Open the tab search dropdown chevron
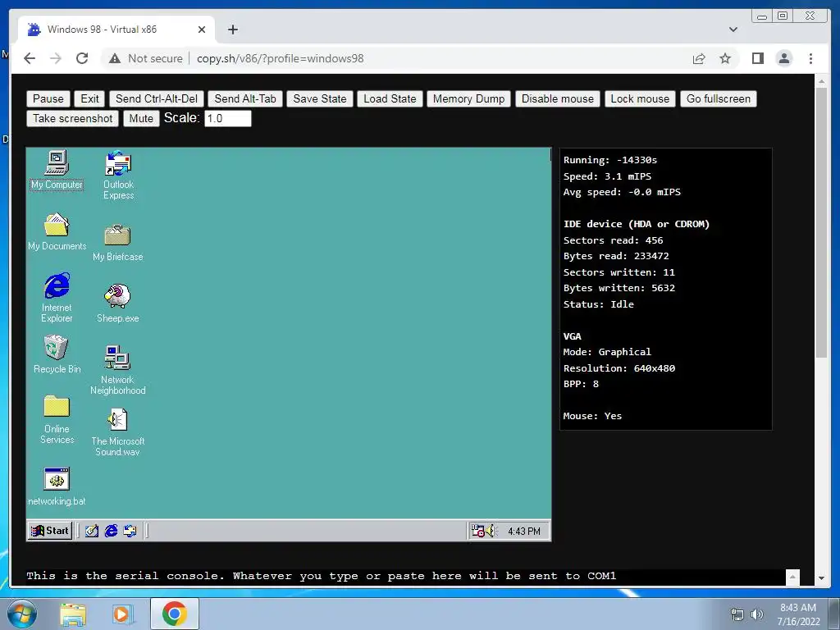Screen dimensions: 840x630 pos(733,30)
